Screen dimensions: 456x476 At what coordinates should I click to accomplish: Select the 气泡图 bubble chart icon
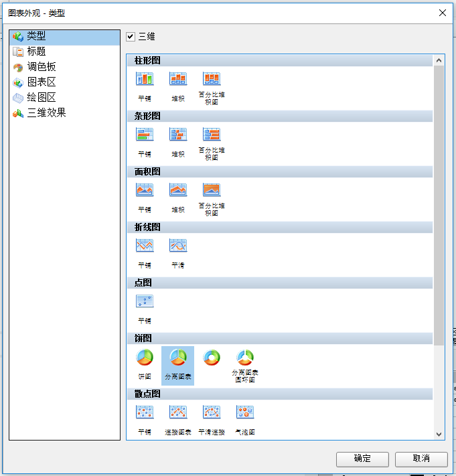(245, 412)
